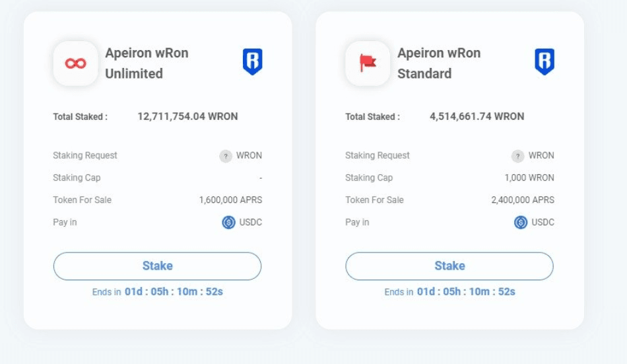Click the Ronin shield badge on Unlimited card
This screenshot has height=364, width=627.
(x=252, y=61)
